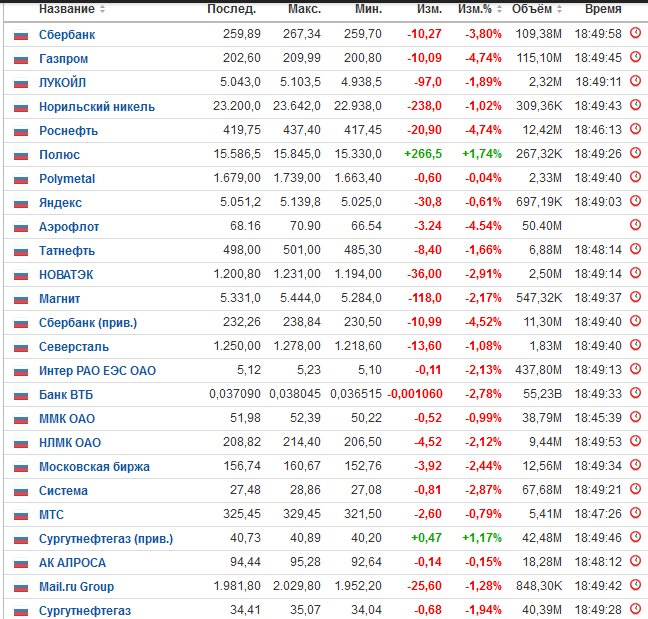Open the ММК ОАО stock link

67,418
